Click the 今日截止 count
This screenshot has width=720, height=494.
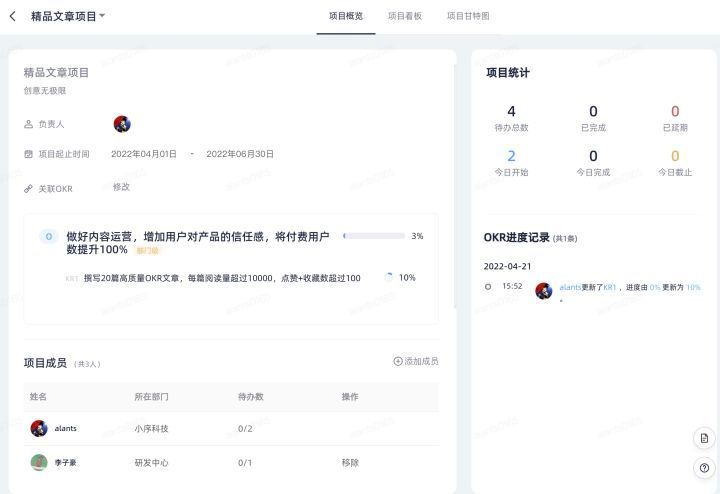(675, 156)
